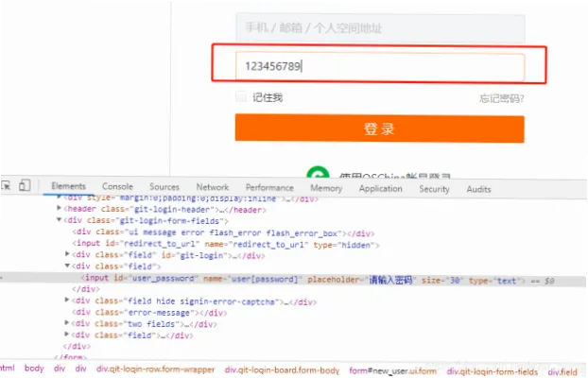The height and width of the screenshot is (378, 588).
Task: Select the inspect element picker icon
Action: pyautogui.click(x=6, y=185)
